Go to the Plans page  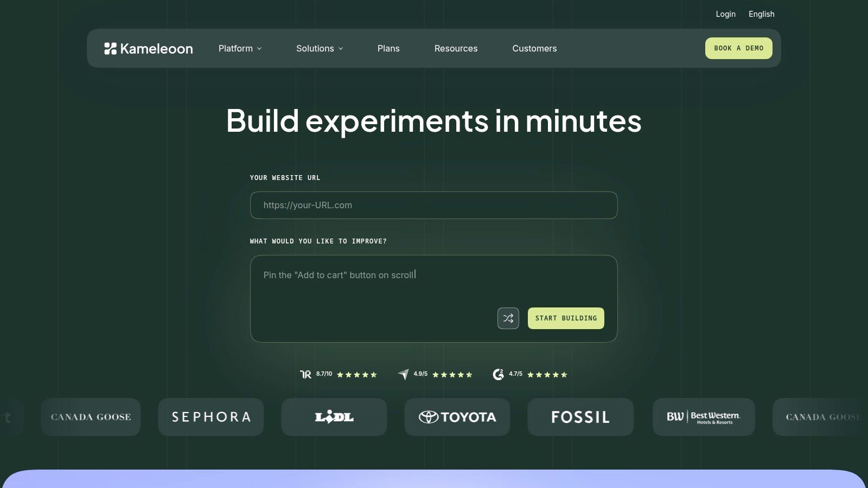point(388,48)
